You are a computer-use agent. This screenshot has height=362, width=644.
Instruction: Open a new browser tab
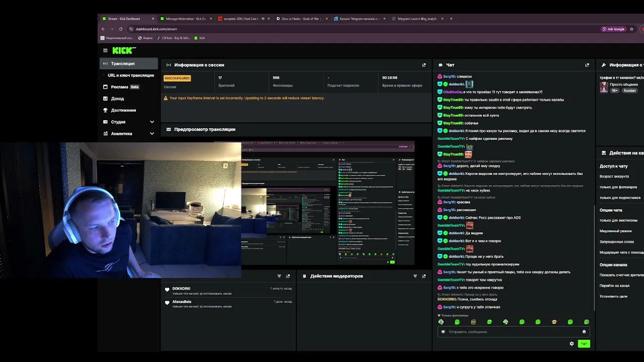pyautogui.click(x=451, y=19)
